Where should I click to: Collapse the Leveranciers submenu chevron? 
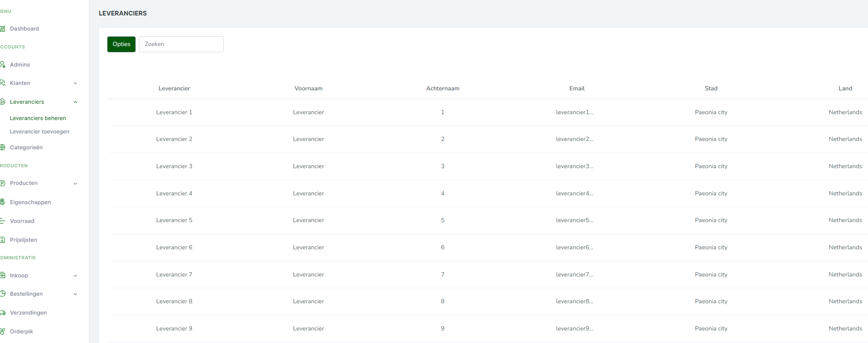coord(75,102)
